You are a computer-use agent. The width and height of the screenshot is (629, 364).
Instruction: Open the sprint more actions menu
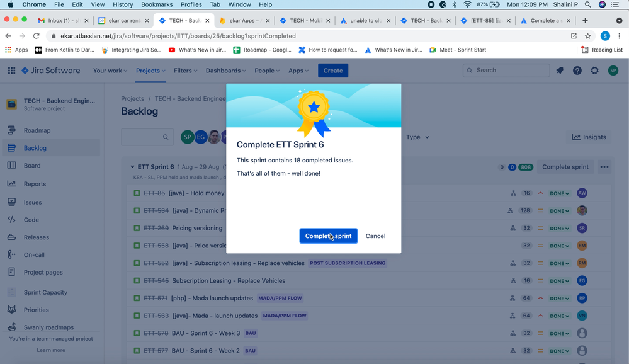tap(604, 167)
